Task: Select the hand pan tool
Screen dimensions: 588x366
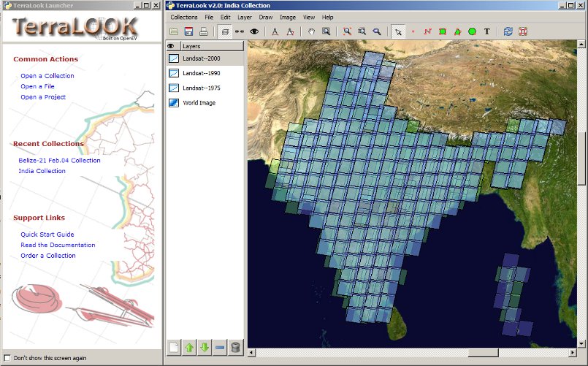Action: click(311, 31)
